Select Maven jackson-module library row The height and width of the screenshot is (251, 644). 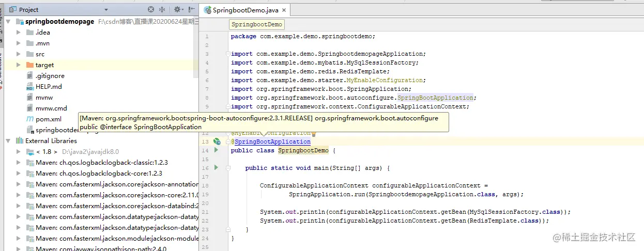coord(117,238)
